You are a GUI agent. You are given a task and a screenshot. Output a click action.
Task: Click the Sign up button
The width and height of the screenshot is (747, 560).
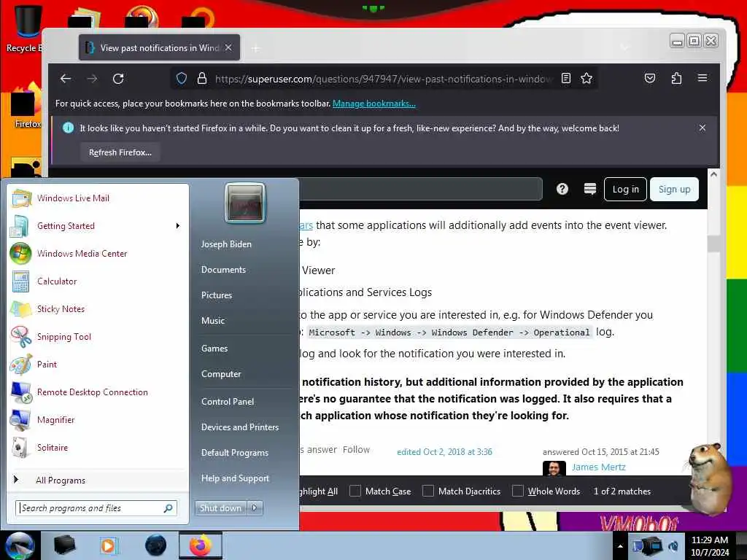pyautogui.click(x=674, y=189)
